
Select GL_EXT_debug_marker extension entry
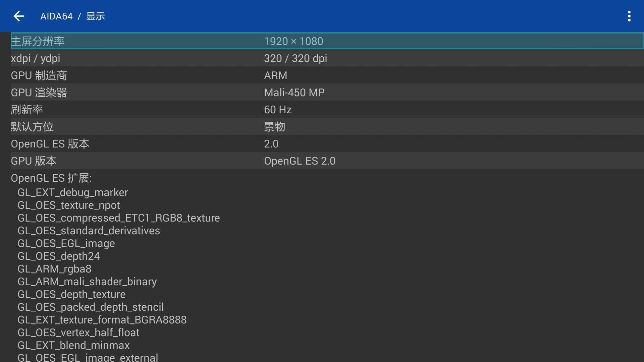coord(73,192)
